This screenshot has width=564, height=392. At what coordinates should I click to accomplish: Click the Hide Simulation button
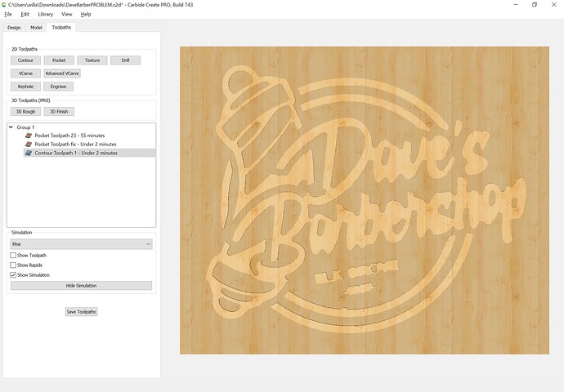tap(81, 286)
